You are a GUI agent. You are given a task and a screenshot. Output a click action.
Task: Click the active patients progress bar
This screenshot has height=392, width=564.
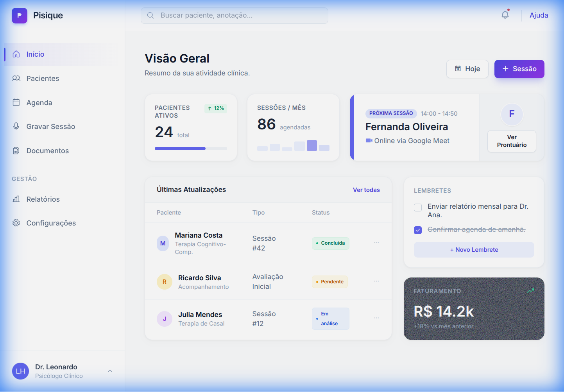click(x=191, y=149)
